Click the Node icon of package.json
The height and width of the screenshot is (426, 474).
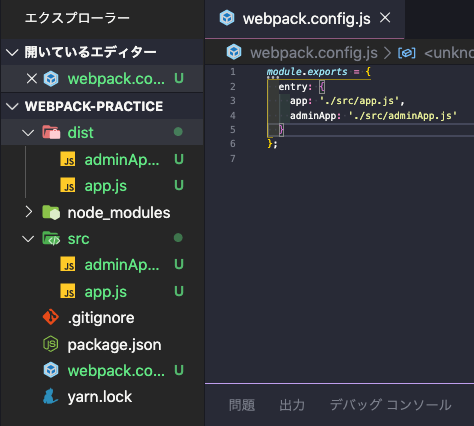[x=51, y=344]
